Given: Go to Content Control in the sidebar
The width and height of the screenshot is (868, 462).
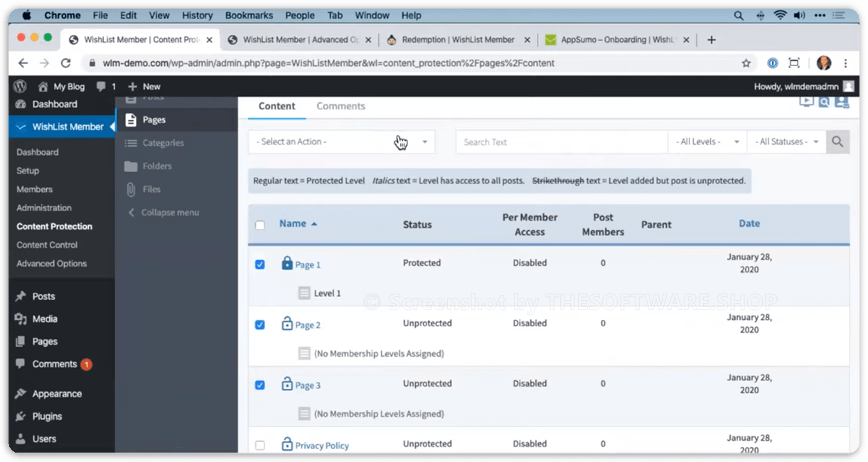Looking at the screenshot, I should click(x=47, y=245).
